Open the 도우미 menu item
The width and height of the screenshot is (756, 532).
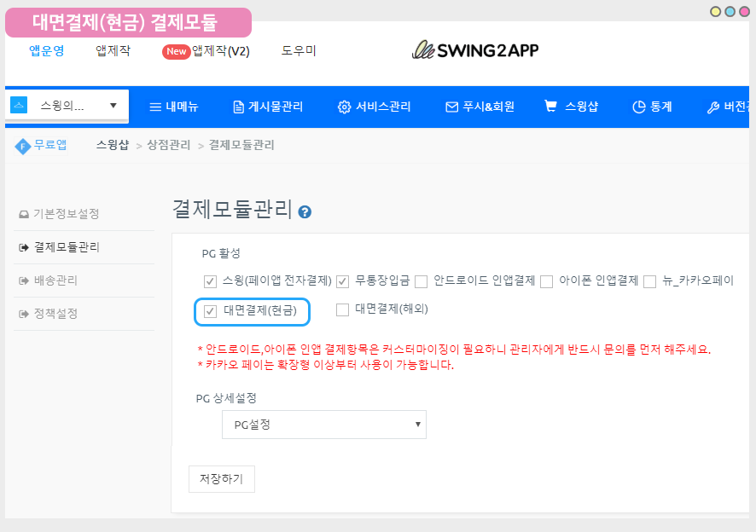(299, 50)
